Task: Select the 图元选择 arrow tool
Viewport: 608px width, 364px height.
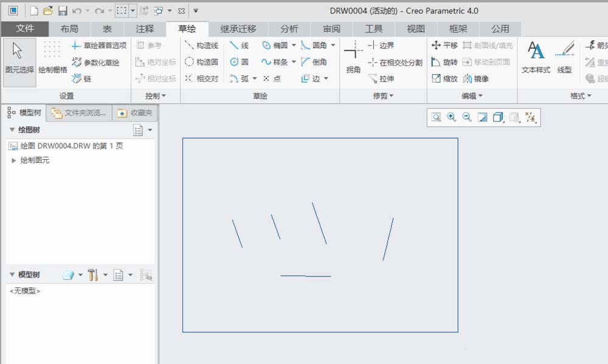Action: pos(19,62)
